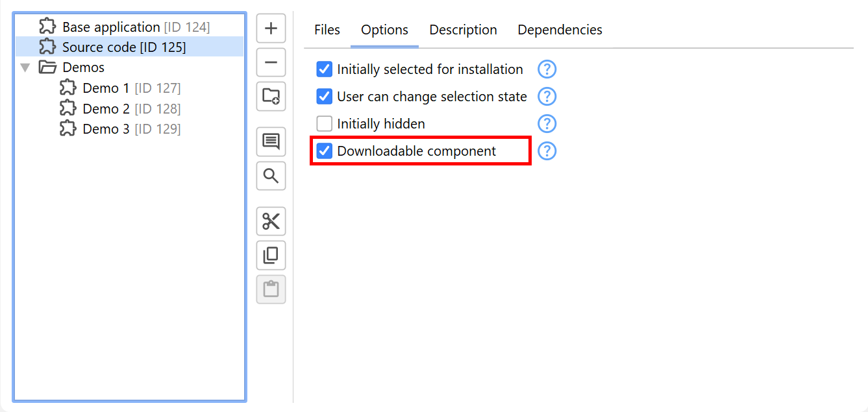The width and height of the screenshot is (868, 412).
Task: Click the scissors cut icon
Action: (x=271, y=221)
